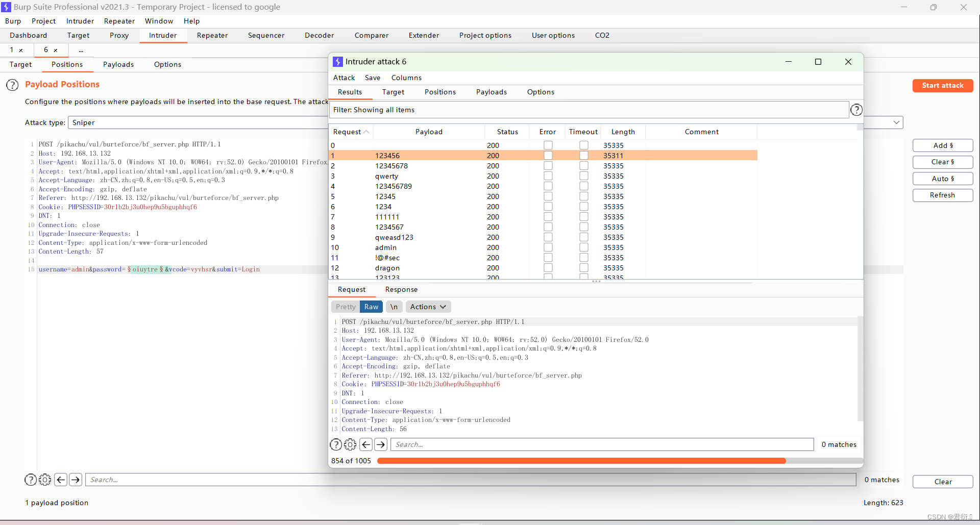Click the Filter: Showing all items bar
The width and height of the screenshot is (980, 525).
click(x=589, y=110)
